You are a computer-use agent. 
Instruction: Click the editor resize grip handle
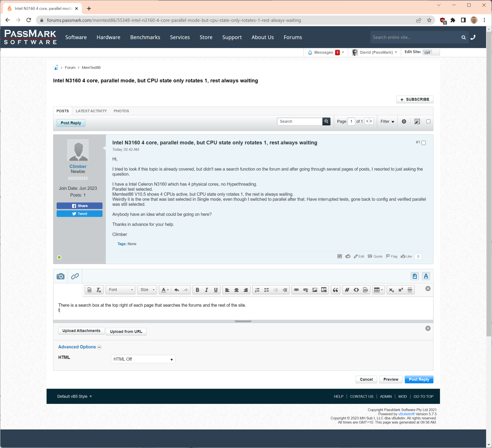(243, 321)
